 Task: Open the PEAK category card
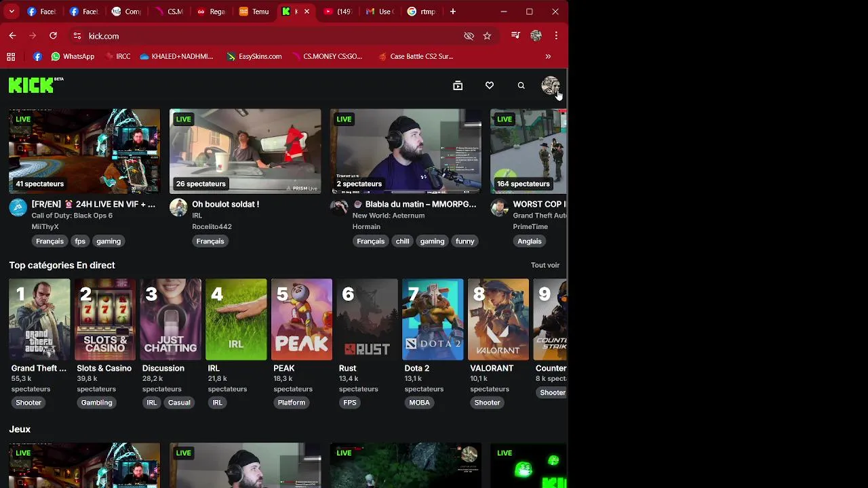pyautogui.click(x=302, y=319)
